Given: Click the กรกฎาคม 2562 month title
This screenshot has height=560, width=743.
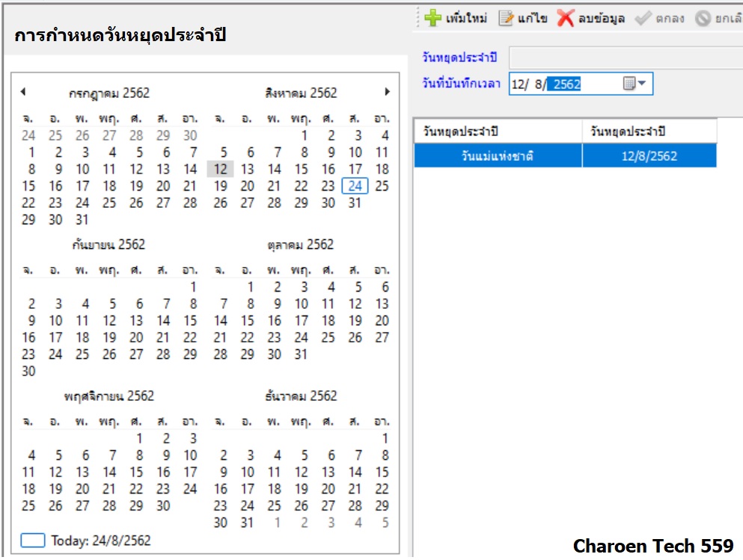Looking at the screenshot, I should tap(109, 93).
